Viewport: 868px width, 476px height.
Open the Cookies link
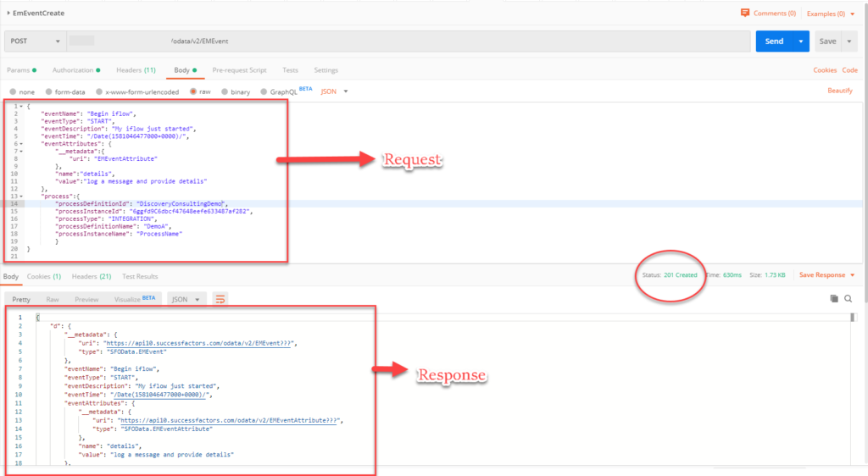point(824,70)
